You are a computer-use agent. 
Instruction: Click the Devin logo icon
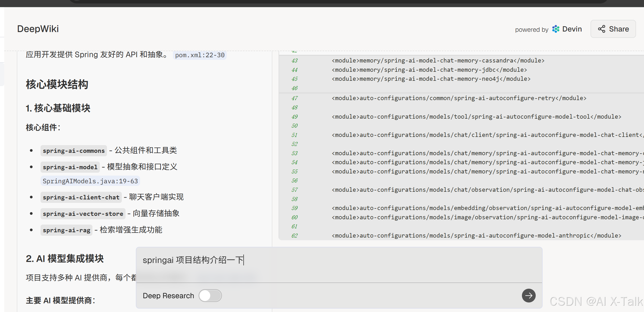coord(556,29)
